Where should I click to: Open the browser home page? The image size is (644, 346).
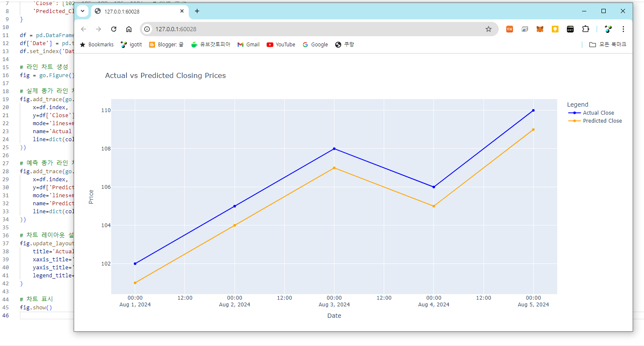pos(129,29)
